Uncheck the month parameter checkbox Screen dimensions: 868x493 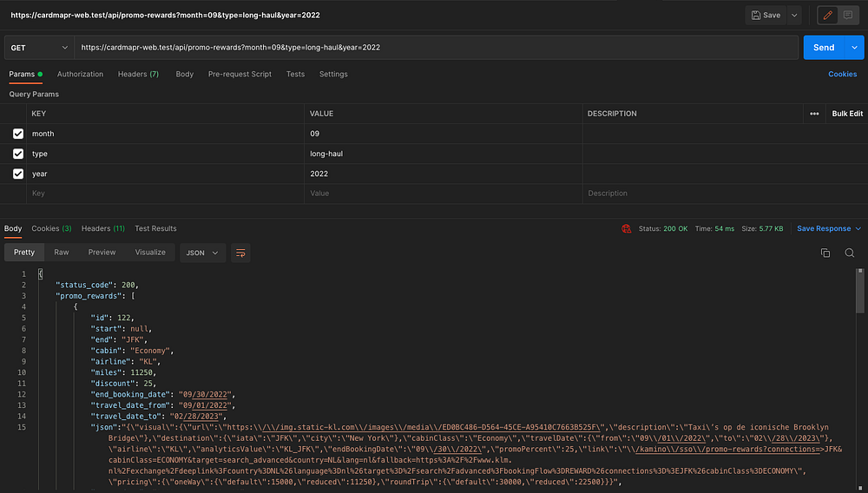click(x=18, y=134)
